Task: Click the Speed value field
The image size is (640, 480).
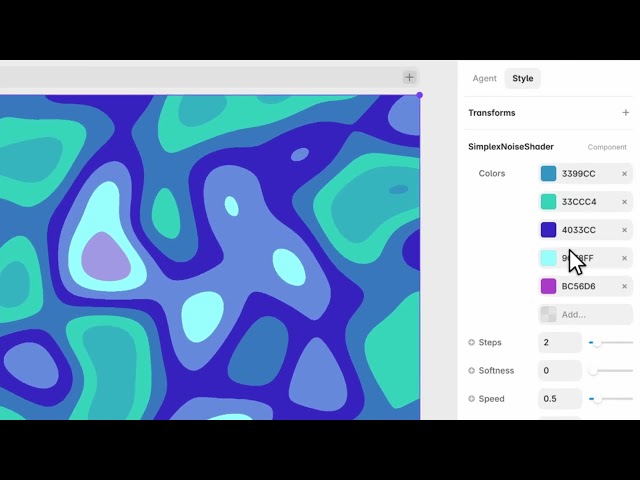Action: (560, 399)
